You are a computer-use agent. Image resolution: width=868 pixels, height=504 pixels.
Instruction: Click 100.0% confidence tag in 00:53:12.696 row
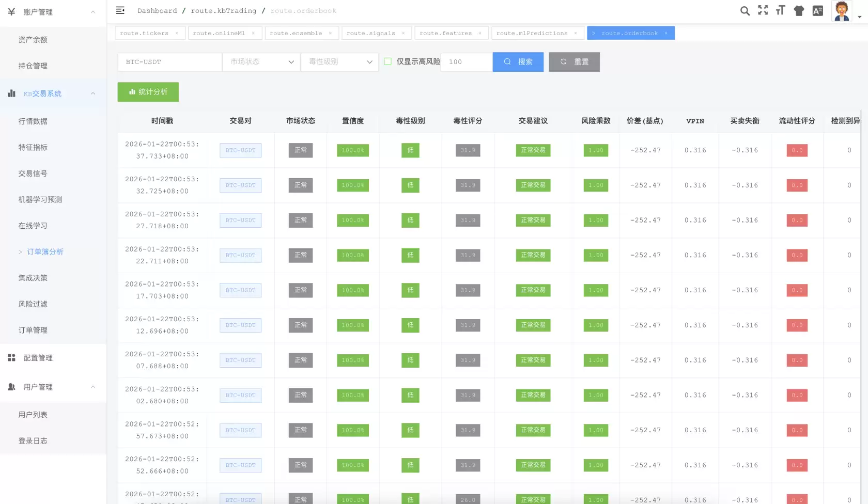[x=352, y=325]
